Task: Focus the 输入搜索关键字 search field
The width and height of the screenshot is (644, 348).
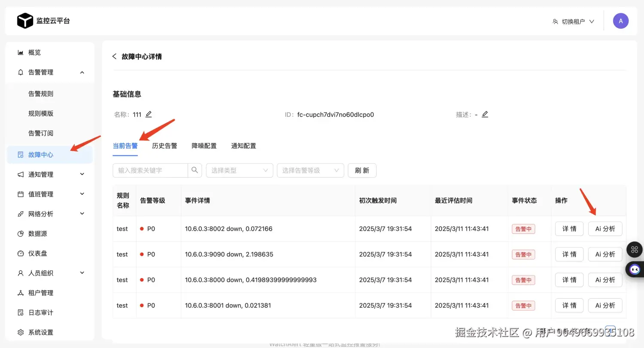Action: click(x=150, y=170)
